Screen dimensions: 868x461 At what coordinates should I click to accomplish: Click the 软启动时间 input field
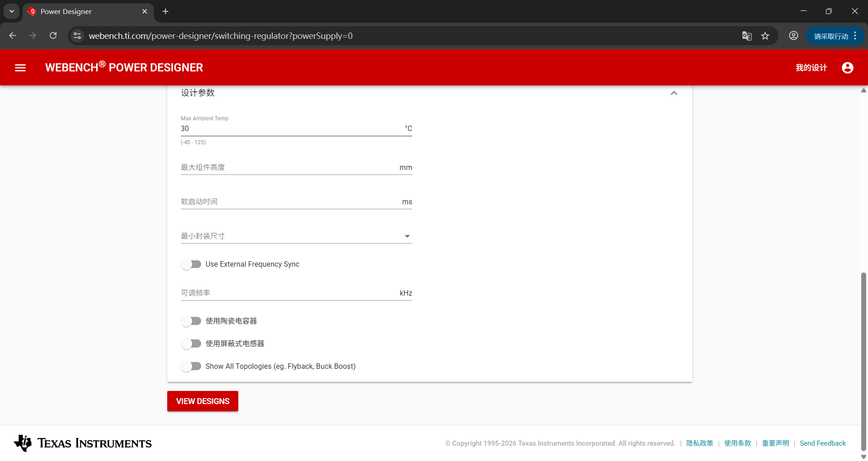297,202
